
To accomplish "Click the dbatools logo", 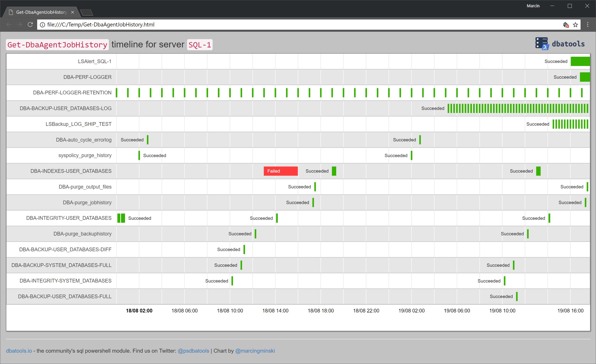I will (x=560, y=44).
